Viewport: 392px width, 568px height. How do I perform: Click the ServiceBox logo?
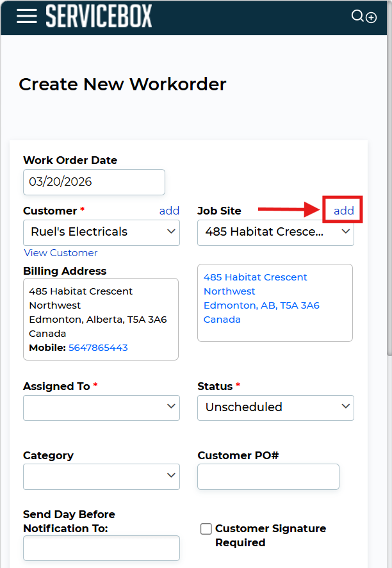coord(99,17)
